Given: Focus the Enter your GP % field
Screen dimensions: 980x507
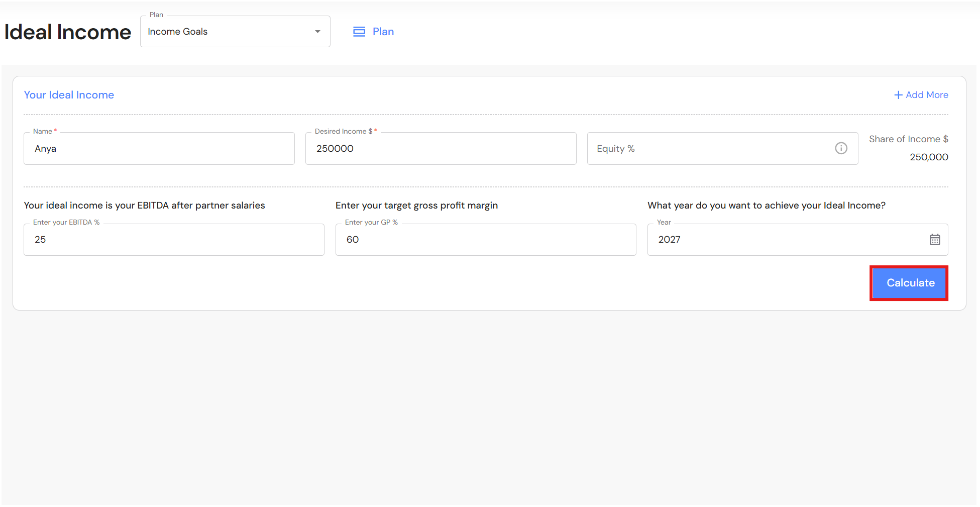Looking at the screenshot, I should pyautogui.click(x=485, y=240).
